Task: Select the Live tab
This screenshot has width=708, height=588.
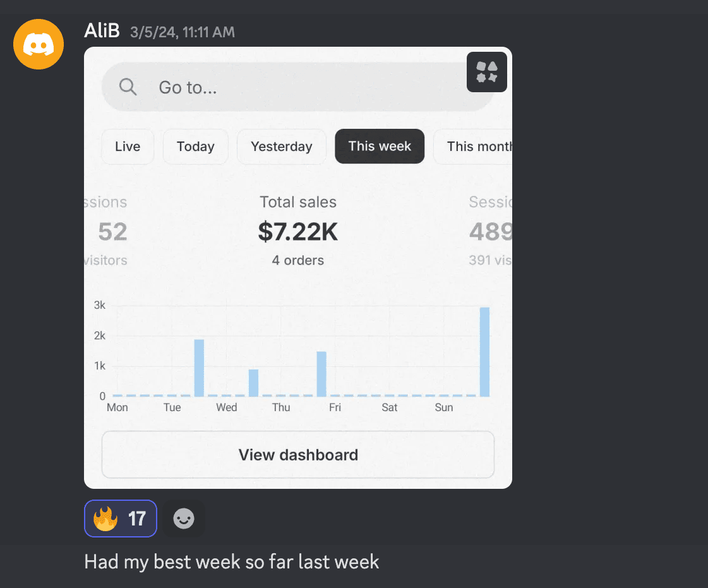Action: 128,147
